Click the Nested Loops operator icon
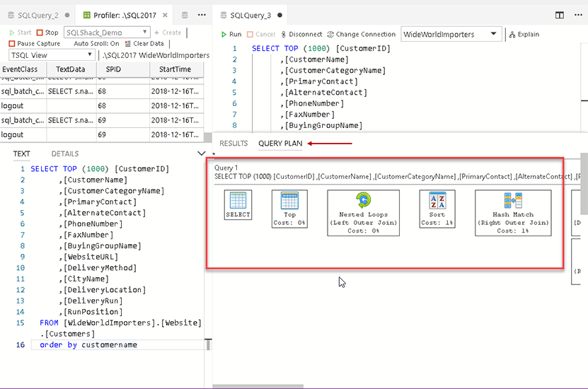Screen dimensions: 588x389 363,201
